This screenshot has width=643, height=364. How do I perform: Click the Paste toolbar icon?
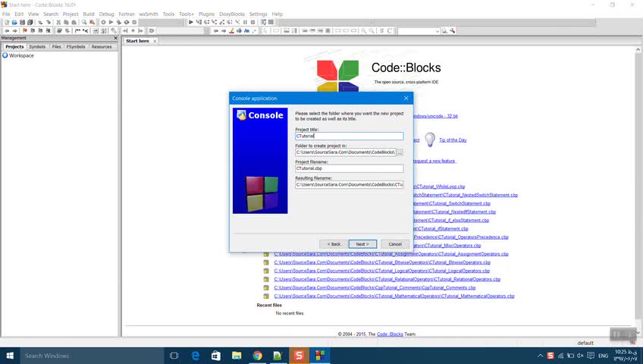tap(74, 22)
